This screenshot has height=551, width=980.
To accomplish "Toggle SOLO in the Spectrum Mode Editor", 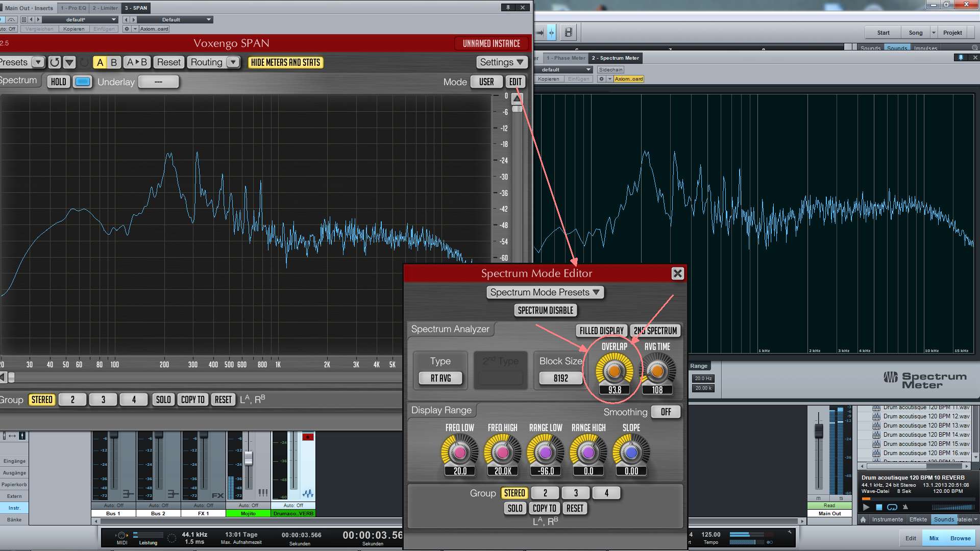I will (x=515, y=508).
